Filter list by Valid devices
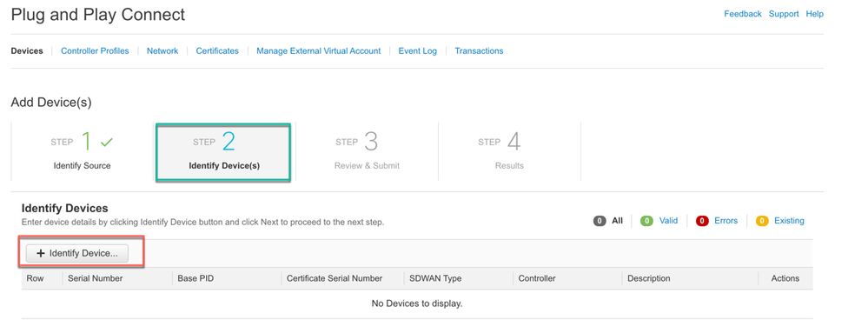Image resolution: width=868 pixels, height=320 pixels. coord(668,221)
